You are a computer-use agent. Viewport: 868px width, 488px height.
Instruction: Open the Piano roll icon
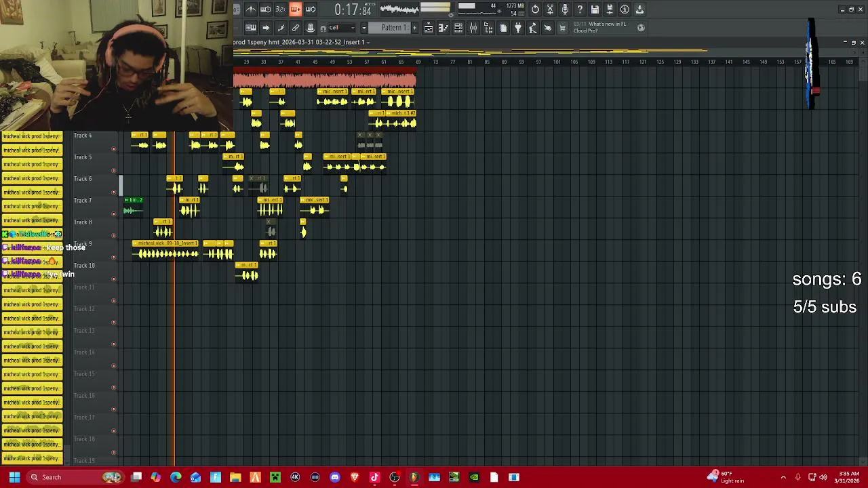443,28
